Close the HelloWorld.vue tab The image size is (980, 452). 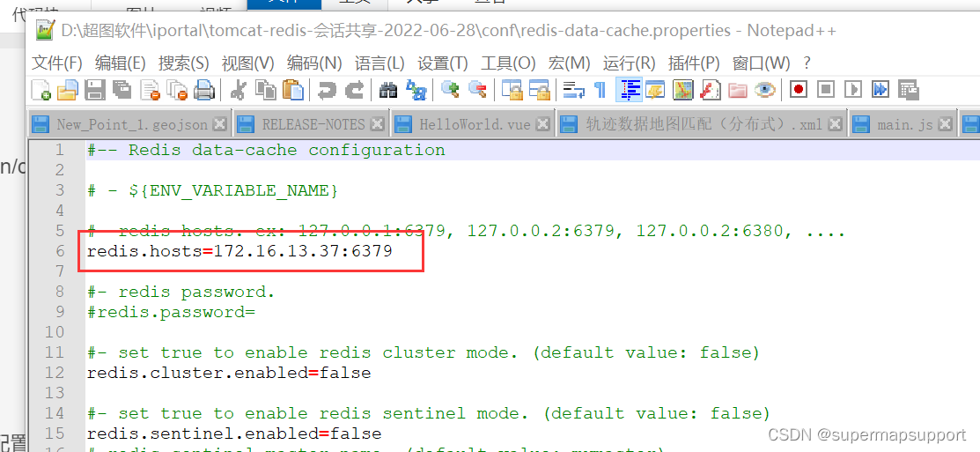(544, 123)
